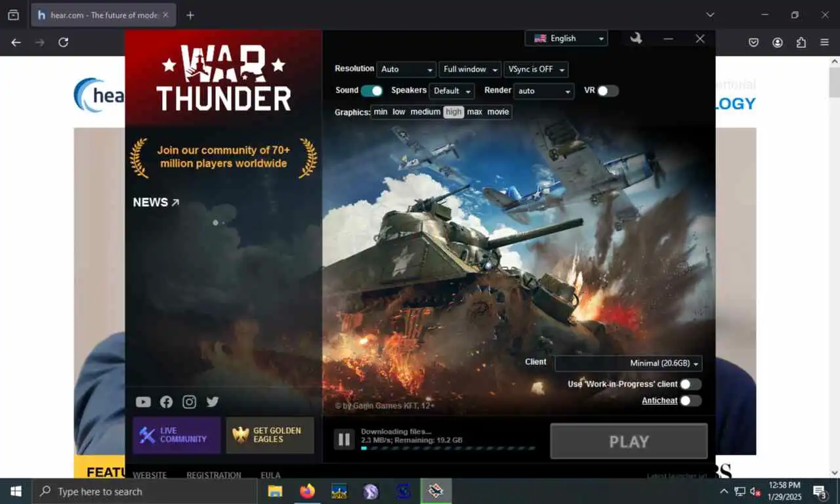Open the taskbar clock and date
This screenshot has height=504, width=840.
784,492
